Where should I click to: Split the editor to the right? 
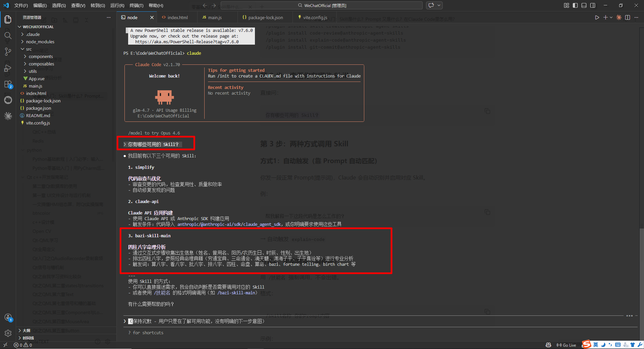pyautogui.click(x=628, y=17)
